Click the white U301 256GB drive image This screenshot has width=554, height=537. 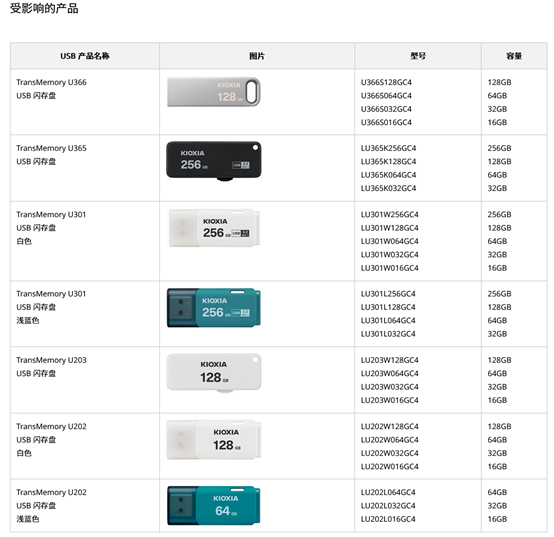click(214, 228)
